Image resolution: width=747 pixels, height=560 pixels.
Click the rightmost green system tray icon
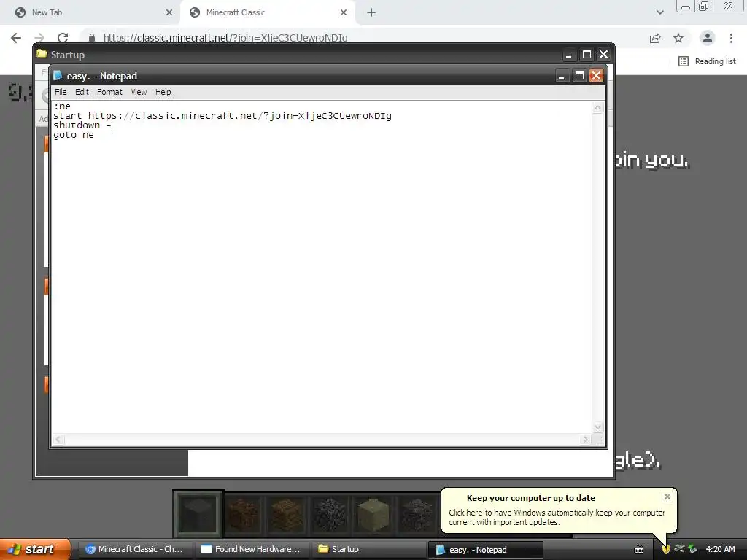[x=692, y=549]
